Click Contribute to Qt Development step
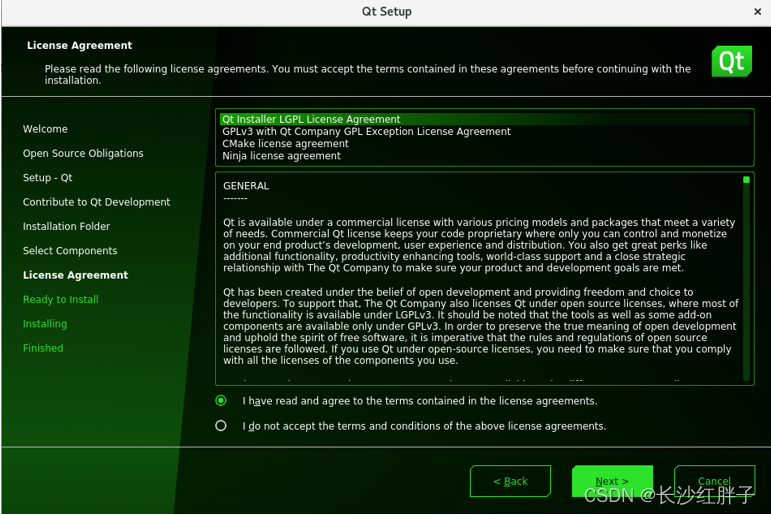This screenshot has width=771, height=515. pyautogui.click(x=96, y=202)
